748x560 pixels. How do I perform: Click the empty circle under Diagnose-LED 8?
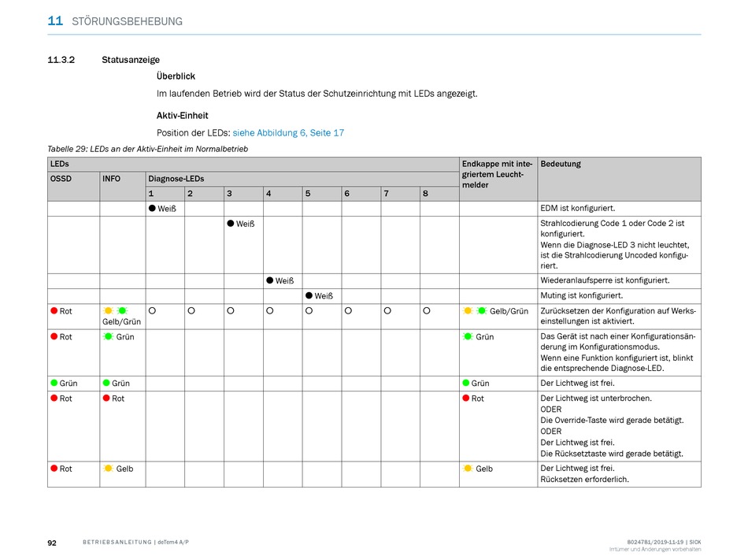coord(427,311)
